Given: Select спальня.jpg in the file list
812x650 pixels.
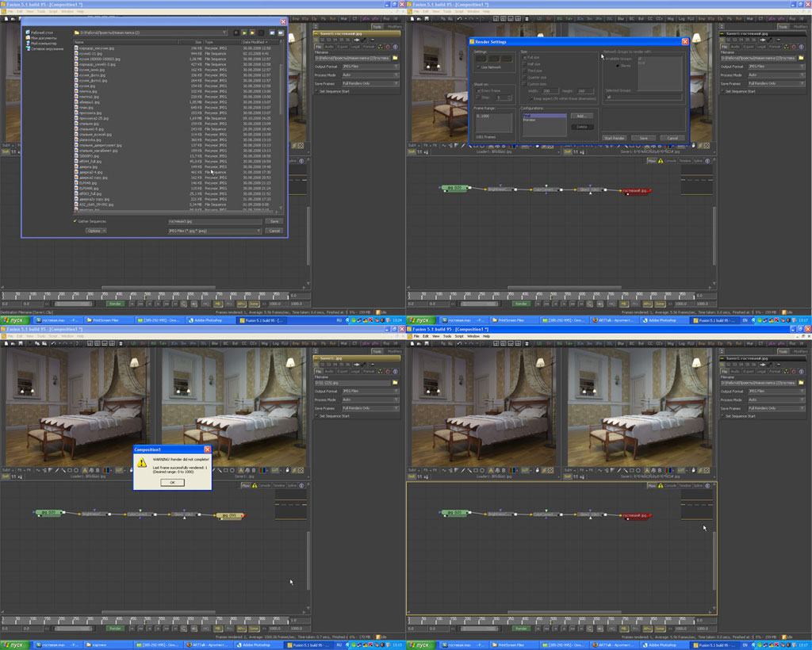Looking at the screenshot, I should coord(90,124).
